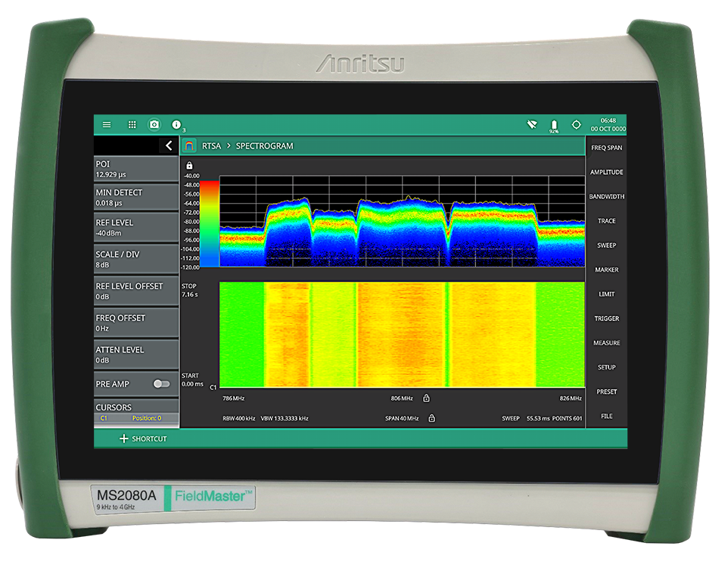Screen dimensions: 728x571
Task: Change the REF LEVEL -40 dBm value
Action: [136, 228]
